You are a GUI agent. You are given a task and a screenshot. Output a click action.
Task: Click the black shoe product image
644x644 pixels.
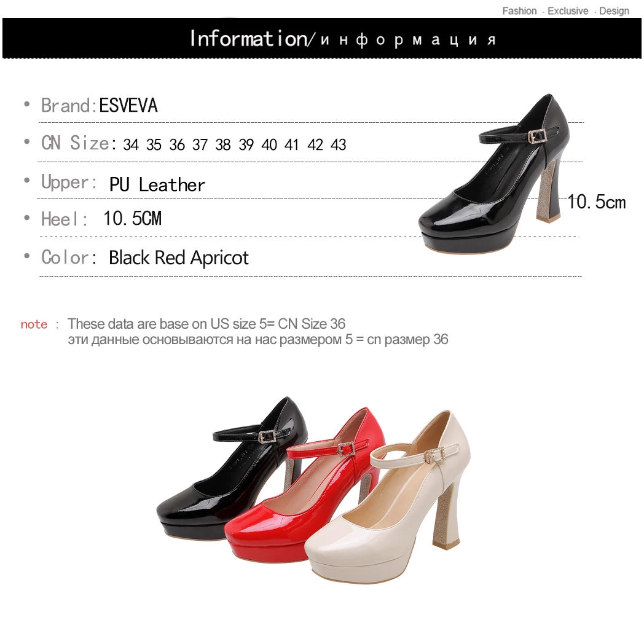click(494, 173)
